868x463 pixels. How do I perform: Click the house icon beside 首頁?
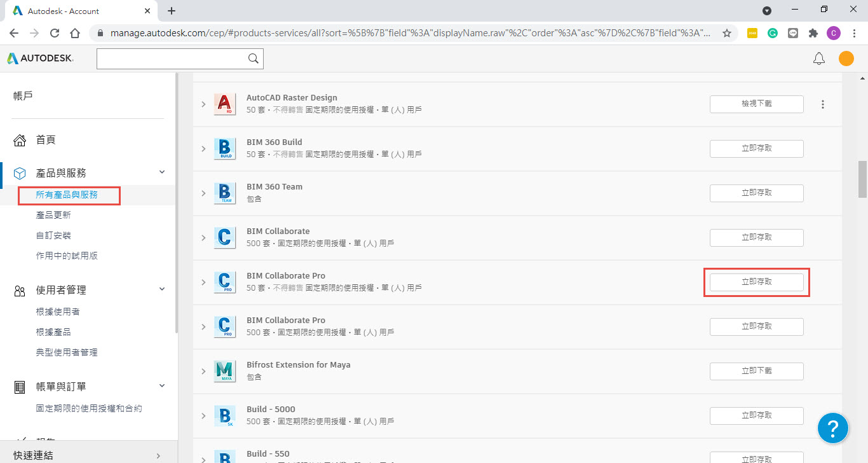click(x=20, y=140)
